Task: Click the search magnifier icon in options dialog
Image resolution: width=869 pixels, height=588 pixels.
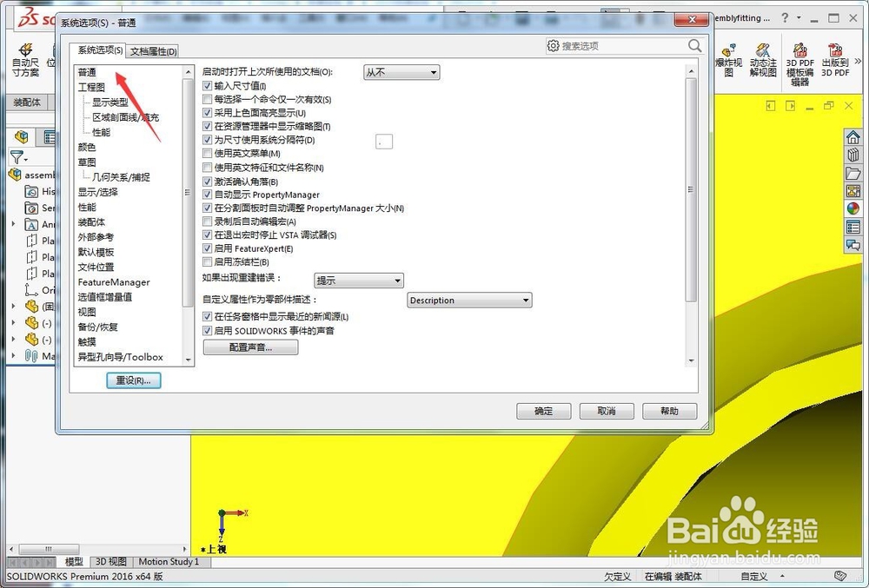Action: click(x=694, y=45)
